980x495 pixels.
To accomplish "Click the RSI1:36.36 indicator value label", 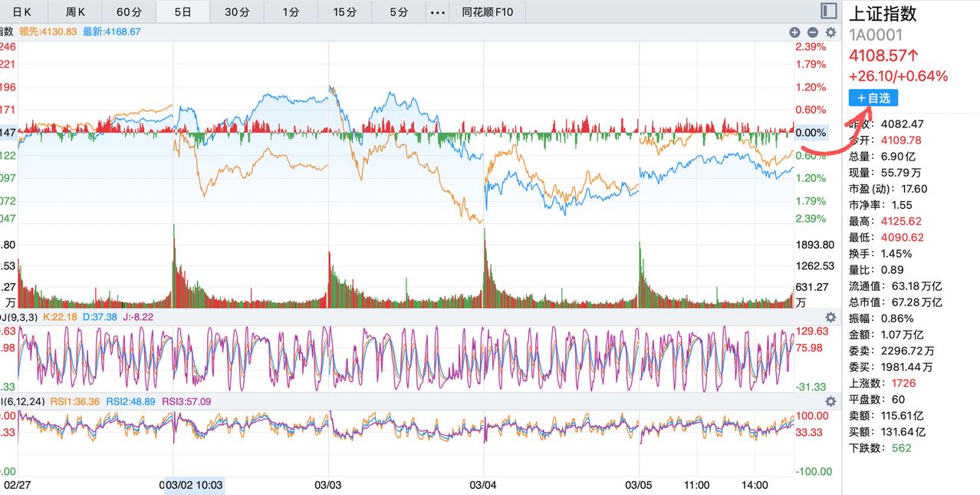I will (75, 401).
